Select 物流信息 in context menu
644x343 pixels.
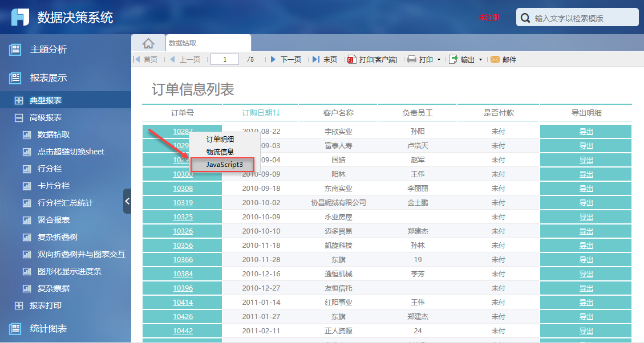tap(220, 152)
